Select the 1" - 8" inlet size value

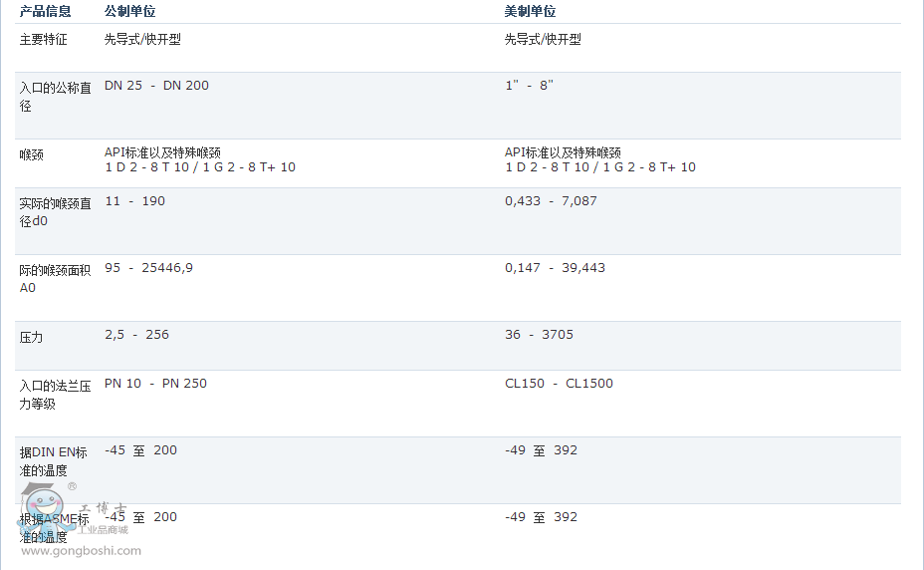(x=529, y=86)
